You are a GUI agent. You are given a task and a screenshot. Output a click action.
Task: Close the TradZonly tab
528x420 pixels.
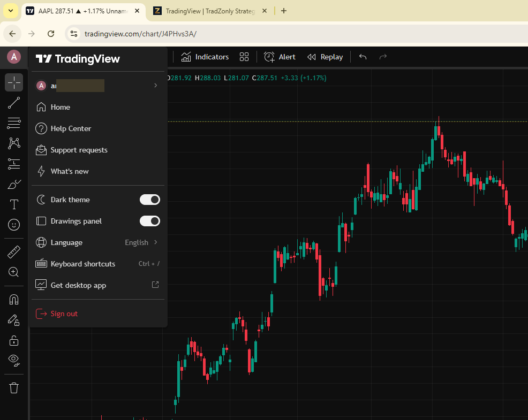coord(265,11)
